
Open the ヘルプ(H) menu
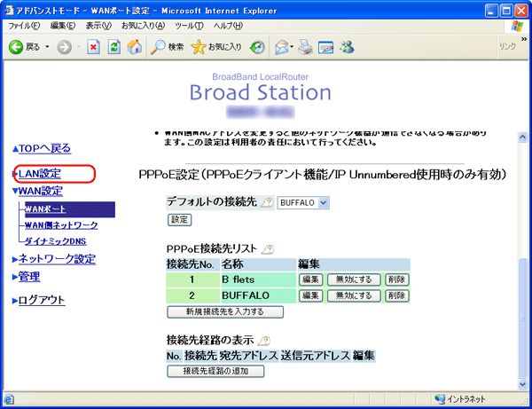click(228, 26)
